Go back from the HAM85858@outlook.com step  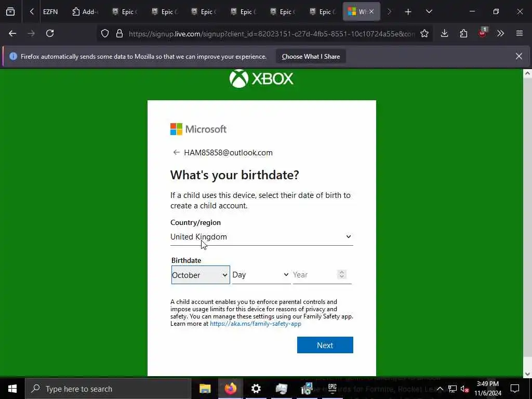[x=176, y=152]
